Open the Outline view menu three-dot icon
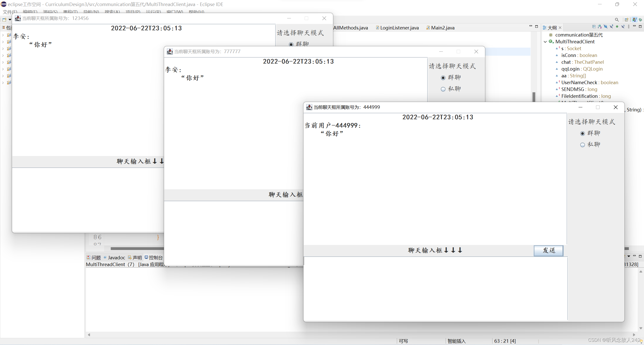 coord(629,27)
